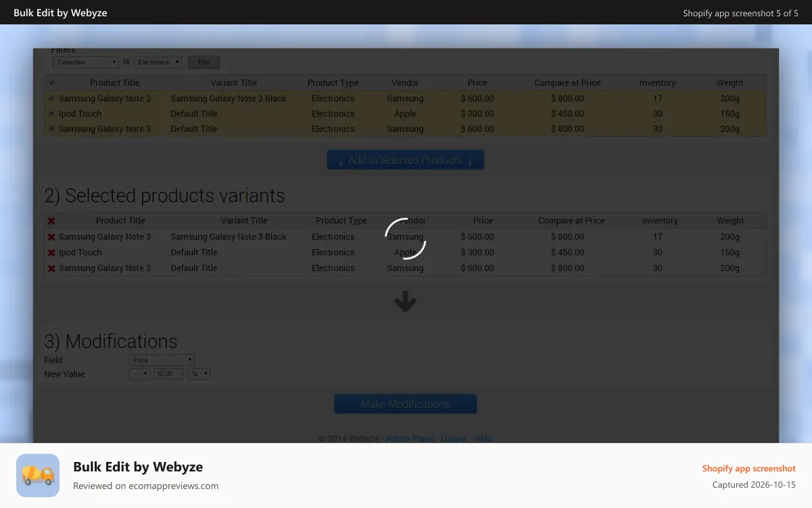Click the inventory value 17 in the top table
This screenshot has height=508, width=812.
pyautogui.click(x=658, y=98)
